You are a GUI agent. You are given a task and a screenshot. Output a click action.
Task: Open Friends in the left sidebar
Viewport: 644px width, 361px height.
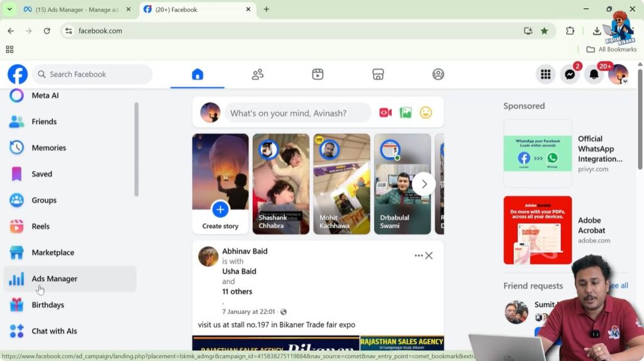pos(70,121)
